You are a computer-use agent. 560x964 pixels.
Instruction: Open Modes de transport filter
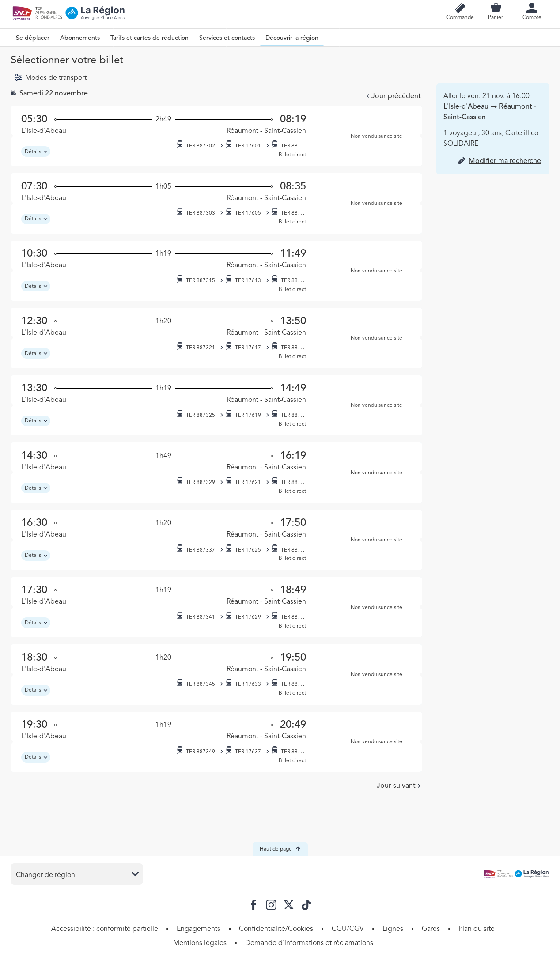point(50,78)
